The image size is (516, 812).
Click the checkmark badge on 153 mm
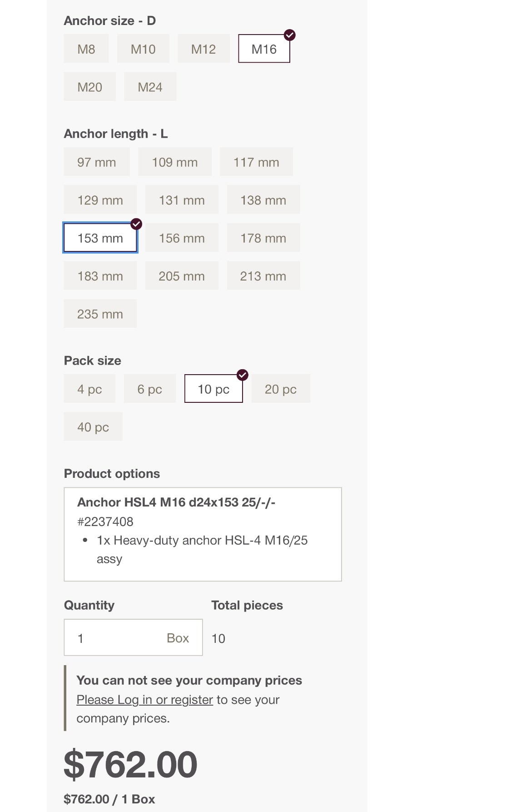pyautogui.click(x=136, y=224)
